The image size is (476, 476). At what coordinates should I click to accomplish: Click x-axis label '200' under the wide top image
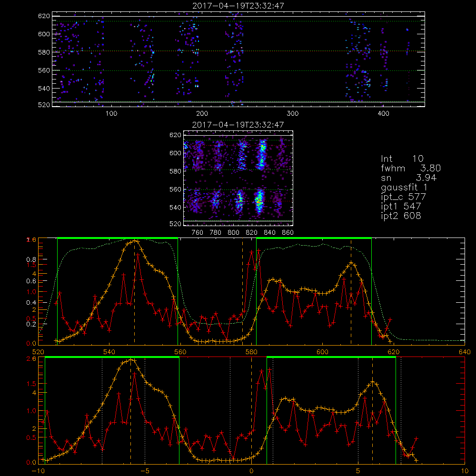tap(202, 114)
